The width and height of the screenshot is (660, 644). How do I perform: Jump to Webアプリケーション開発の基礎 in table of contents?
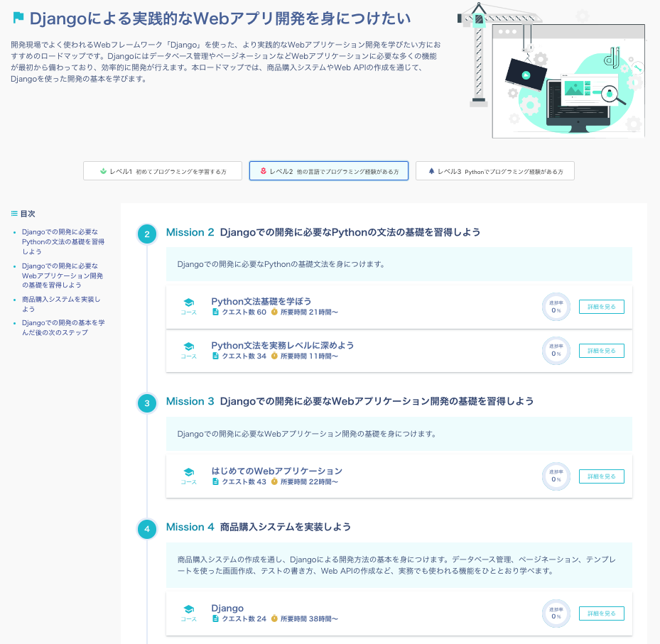63,275
